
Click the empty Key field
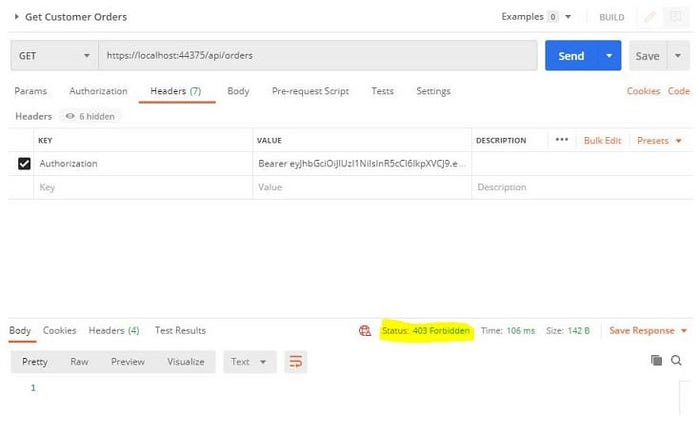click(143, 187)
